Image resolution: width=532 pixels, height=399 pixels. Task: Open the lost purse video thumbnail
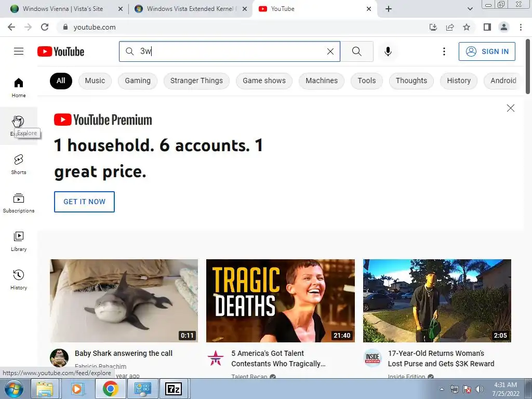point(437,301)
